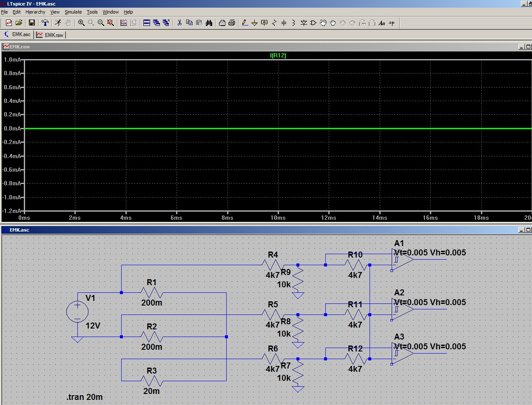This screenshot has height=405, width=532.
Task: Click the save floppy disk icon
Action: (32, 23)
